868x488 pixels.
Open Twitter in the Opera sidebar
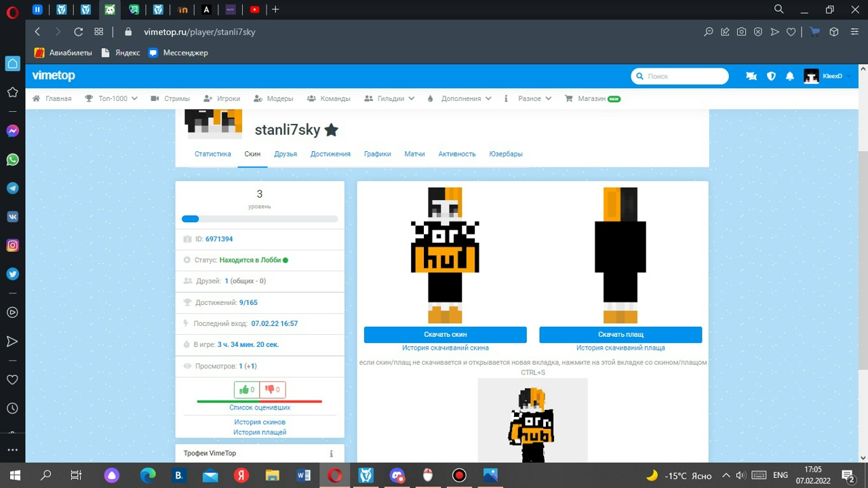coord(12,274)
